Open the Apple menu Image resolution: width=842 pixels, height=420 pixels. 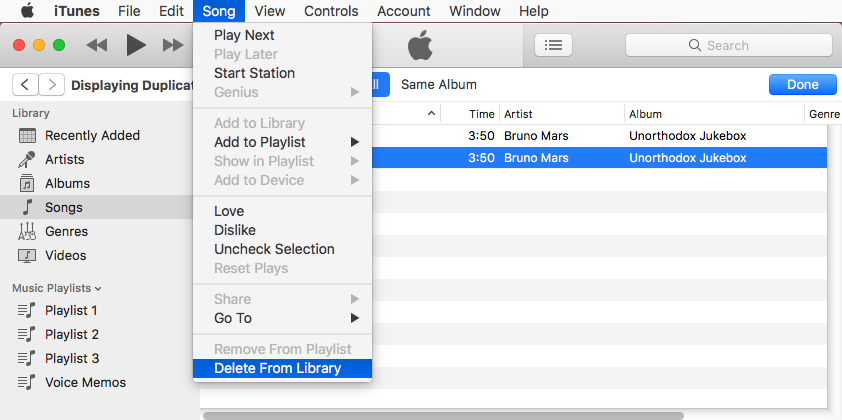pos(27,11)
